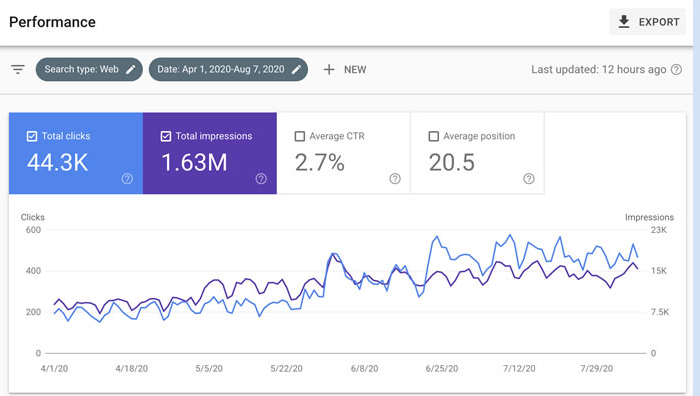This screenshot has height=396, width=700.
Task: Uncheck the Total impressions checkbox
Action: 166,136
